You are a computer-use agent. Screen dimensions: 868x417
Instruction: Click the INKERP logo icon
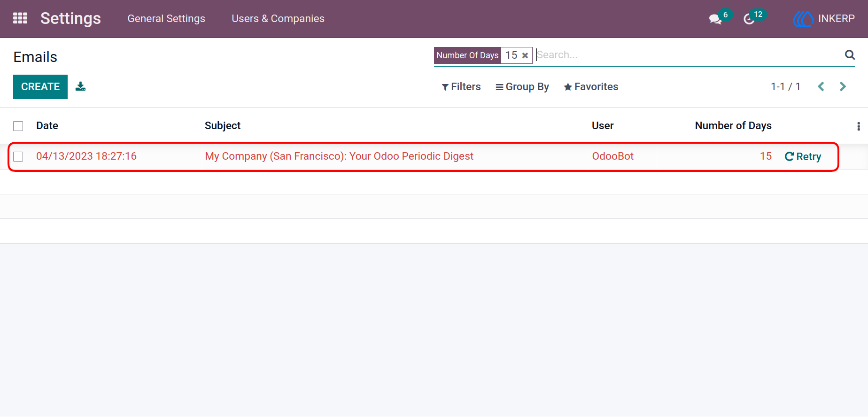tap(803, 19)
